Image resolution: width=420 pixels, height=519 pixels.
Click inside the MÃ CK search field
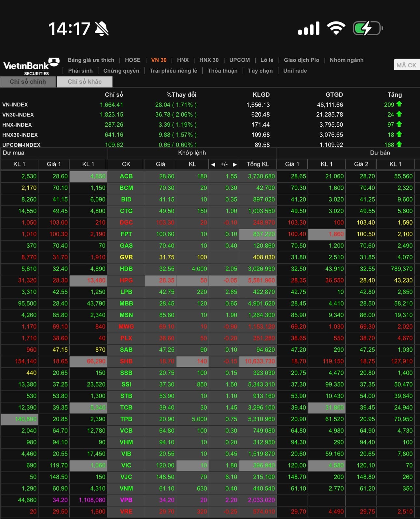406,65
